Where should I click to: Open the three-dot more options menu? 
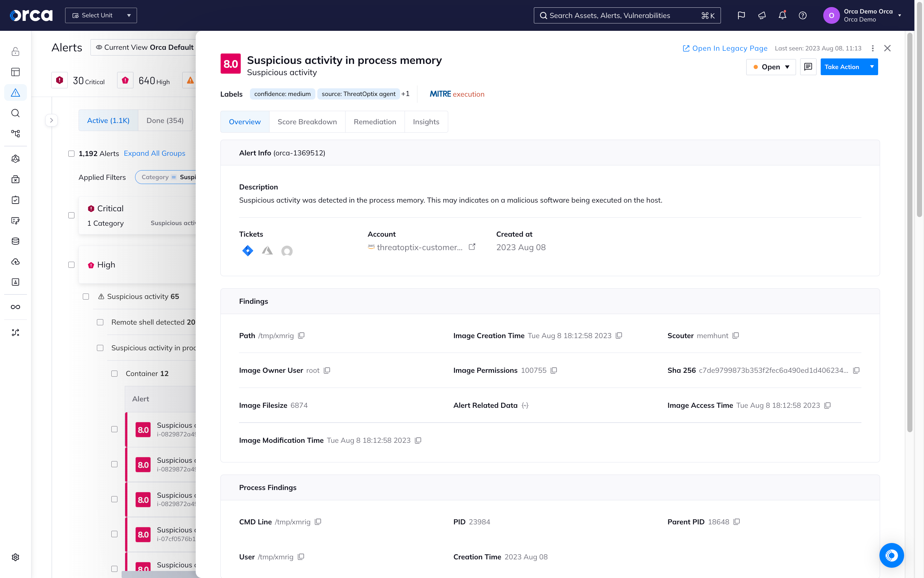pos(872,48)
